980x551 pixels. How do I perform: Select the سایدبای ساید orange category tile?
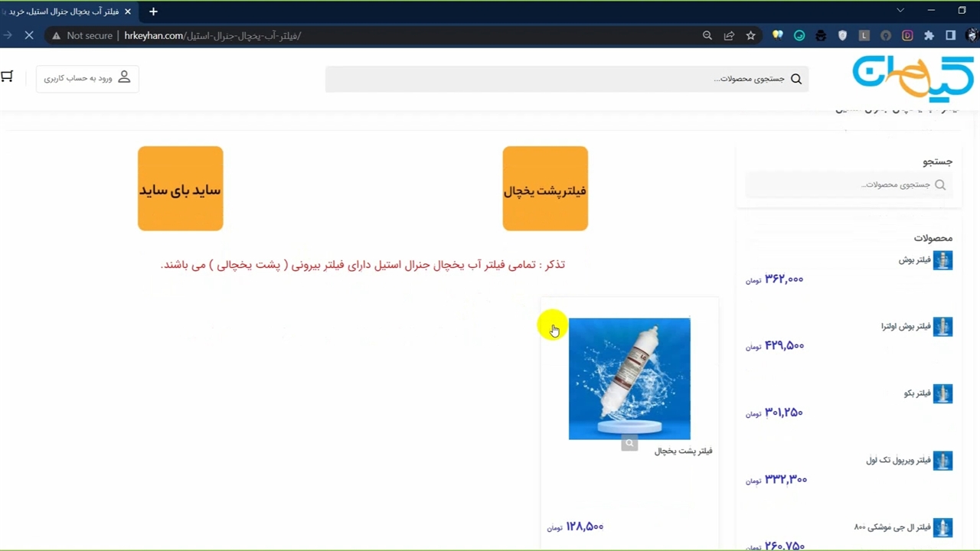point(180,189)
